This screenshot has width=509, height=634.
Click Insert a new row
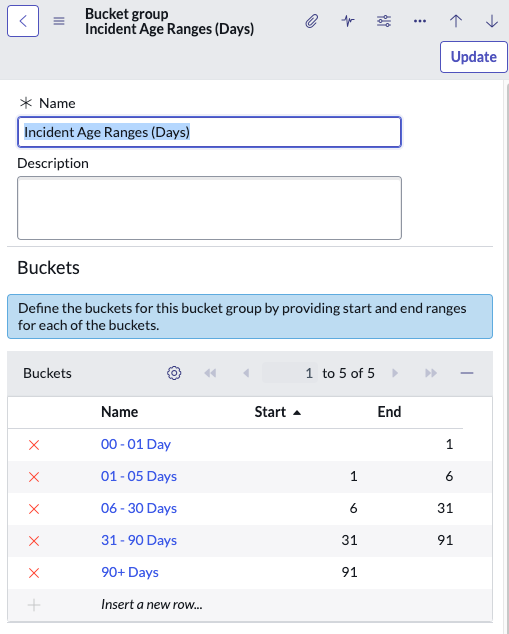pyautogui.click(x=152, y=604)
